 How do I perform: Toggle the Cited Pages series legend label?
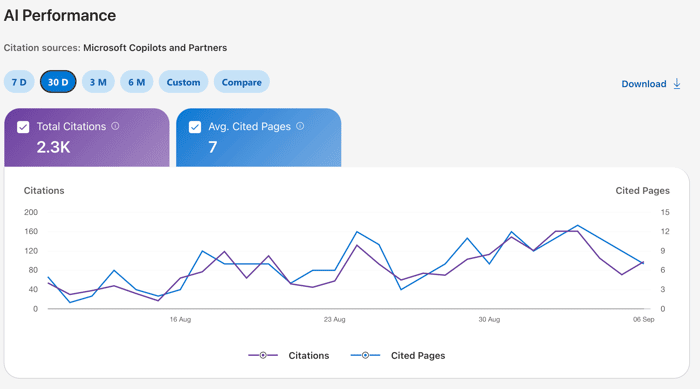coord(418,356)
